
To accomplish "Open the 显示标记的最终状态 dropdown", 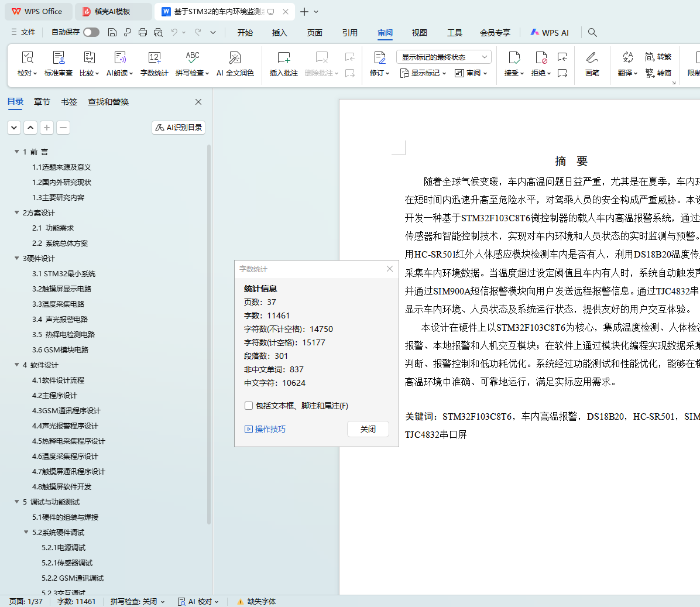I will click(x=444, y=57).
